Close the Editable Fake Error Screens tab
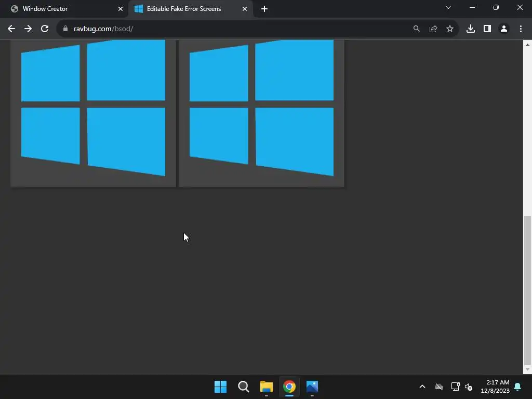 pos(245,9)
